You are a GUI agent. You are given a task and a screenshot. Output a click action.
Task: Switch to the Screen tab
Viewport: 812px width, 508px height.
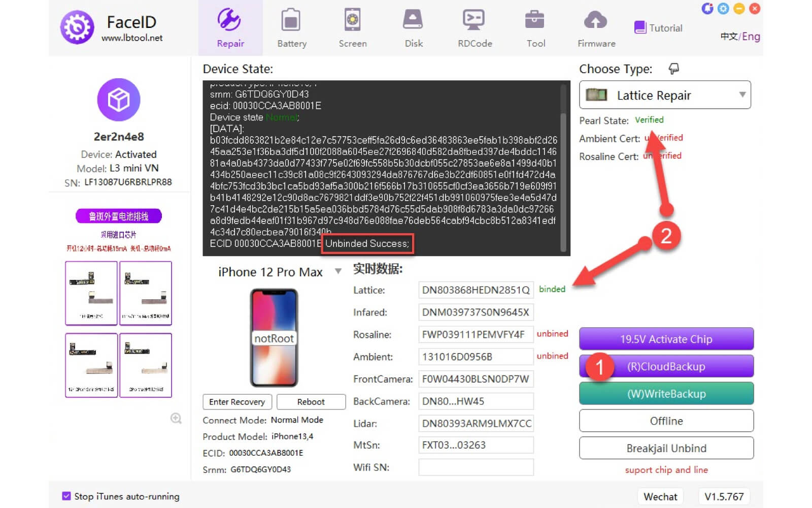[x=353, y=28]
